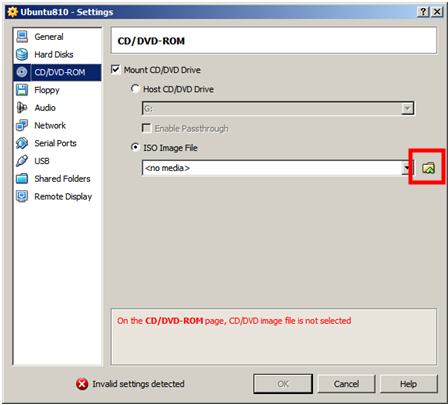The image size is (448, 405).
Task: Click the Hard Disks stack icon
Action: [22, 54]
